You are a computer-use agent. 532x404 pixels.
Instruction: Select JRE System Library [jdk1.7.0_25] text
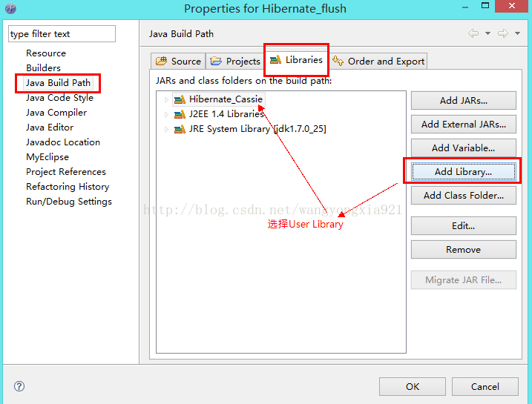257,129
